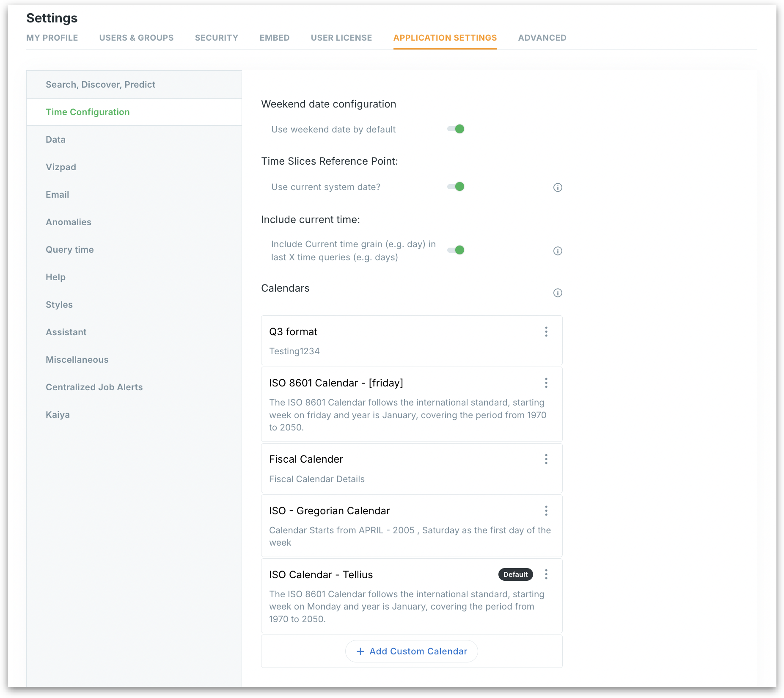Open three-dot menu for Q3 format calendar

pyautogui.click(x=546, y=332)
